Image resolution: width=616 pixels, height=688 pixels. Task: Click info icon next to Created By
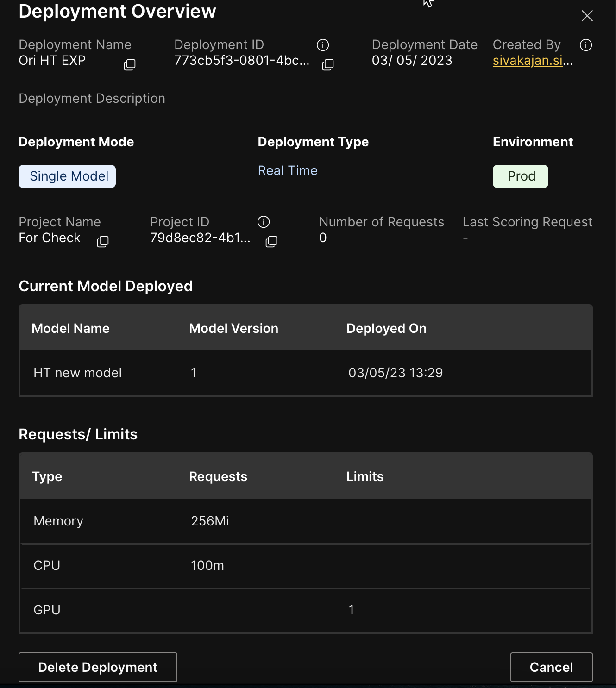(586, 45)
